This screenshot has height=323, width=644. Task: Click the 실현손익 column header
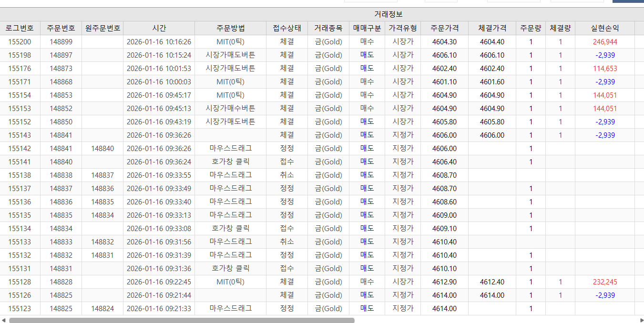[x=605, y=28]
